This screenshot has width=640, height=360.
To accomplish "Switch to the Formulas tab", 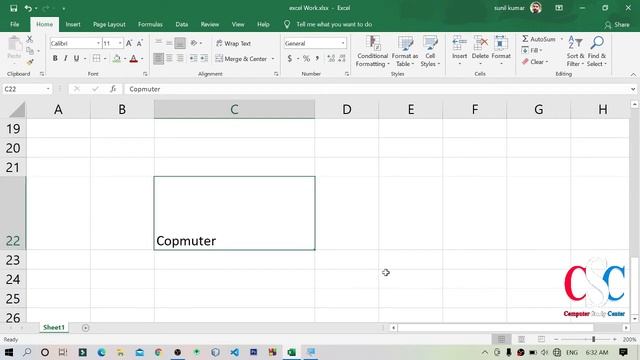I will (x=150, y=24).
